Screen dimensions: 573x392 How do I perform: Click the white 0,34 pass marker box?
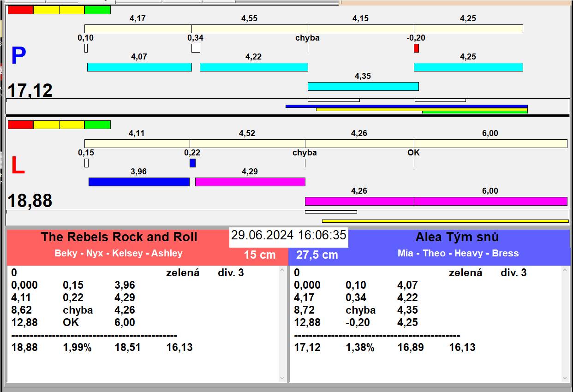196,48
